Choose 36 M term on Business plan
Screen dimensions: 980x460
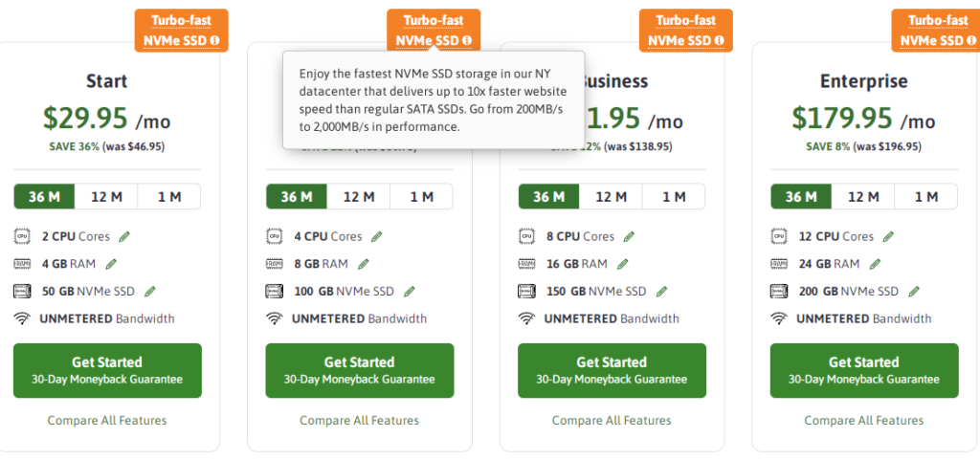click(x=548, y=197)
